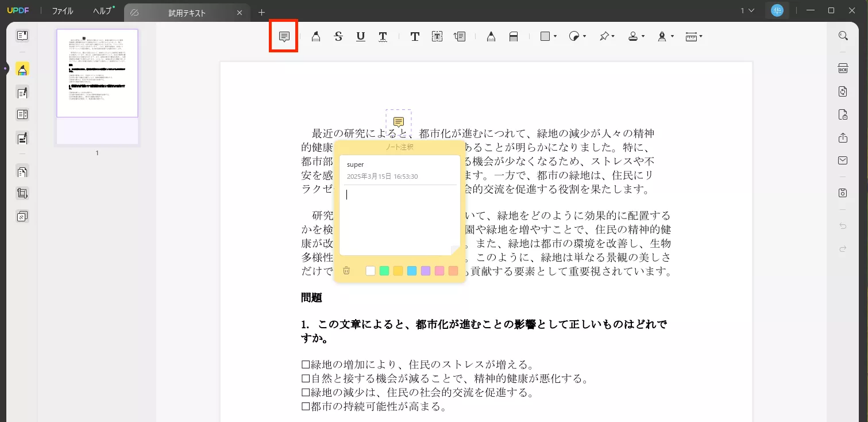Set the note color to white

[371, 271]
